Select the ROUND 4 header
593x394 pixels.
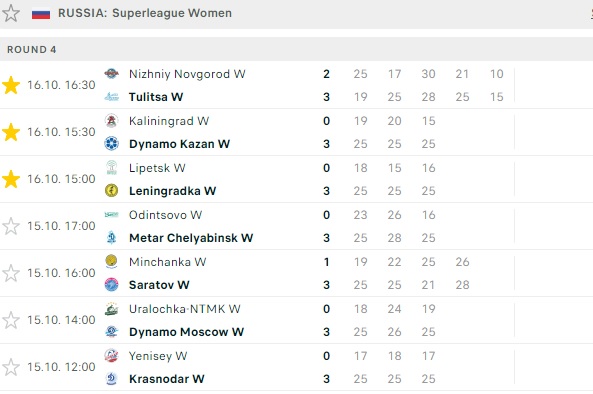(296, 49)
